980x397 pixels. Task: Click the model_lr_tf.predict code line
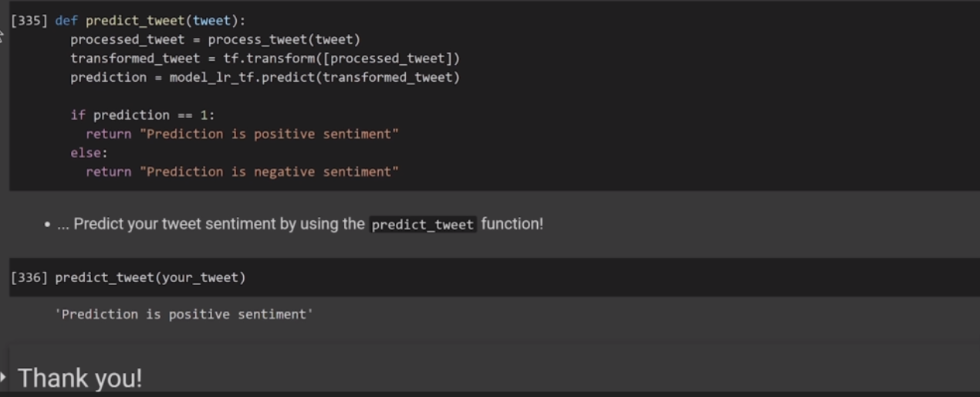tap(265, 77)
